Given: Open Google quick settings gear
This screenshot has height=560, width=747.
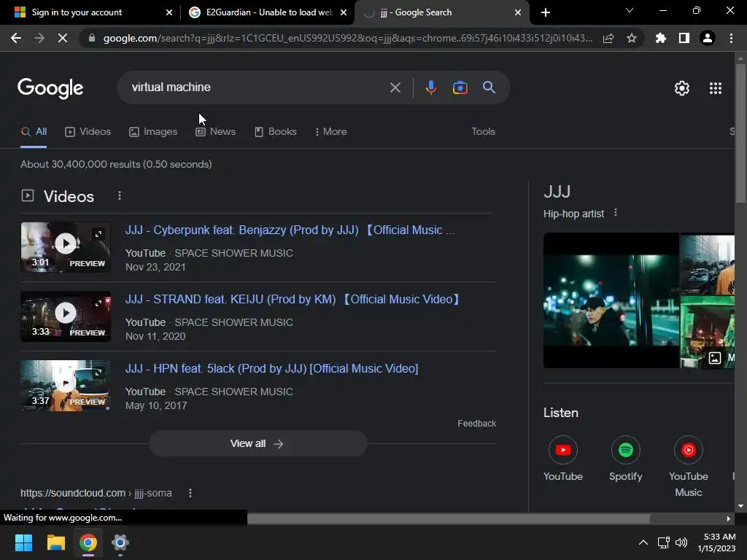Looking at the screenshot, I should pos(682,88).
